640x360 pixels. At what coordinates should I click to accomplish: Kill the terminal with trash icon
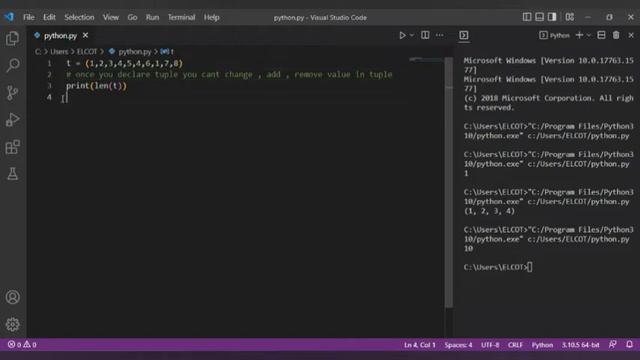point(616,35)
